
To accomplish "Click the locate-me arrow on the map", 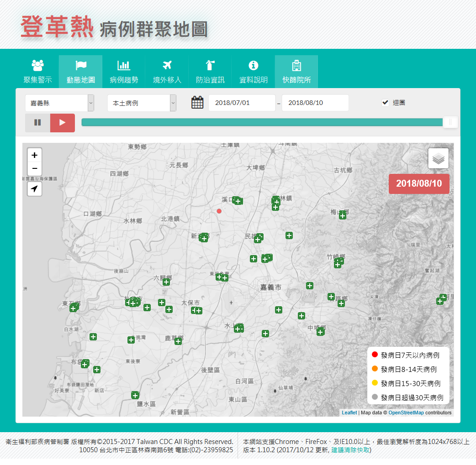I will click(35, 189).
